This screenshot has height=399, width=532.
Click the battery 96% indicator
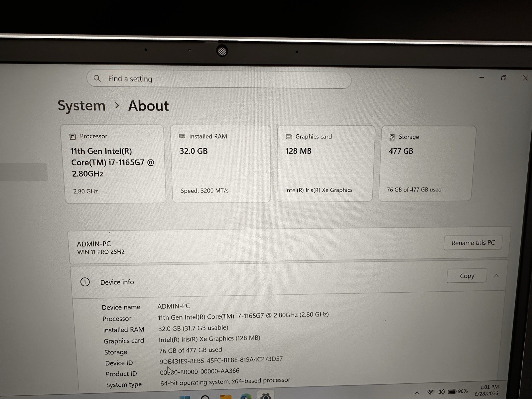click(x=458, y=391)
